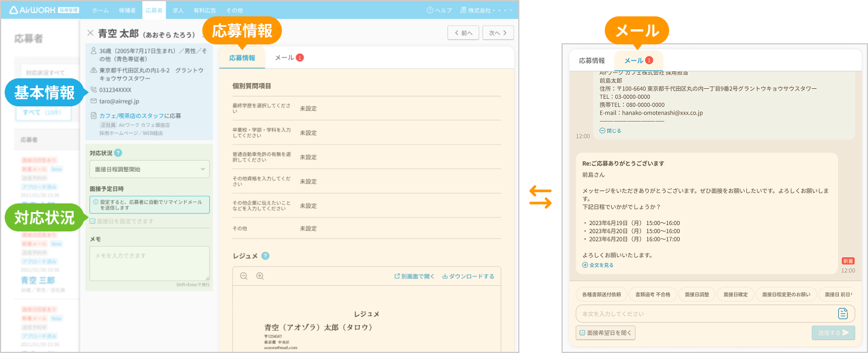The height and width of the screenshot is (353, 868).
Task: Click the person icon beside 36歳 profile line
Action: pos(94,51)
